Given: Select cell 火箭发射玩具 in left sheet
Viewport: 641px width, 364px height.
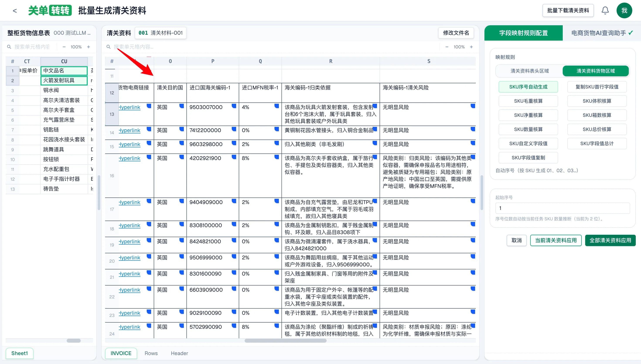Looking at the screenshot, I should point(64,80).
